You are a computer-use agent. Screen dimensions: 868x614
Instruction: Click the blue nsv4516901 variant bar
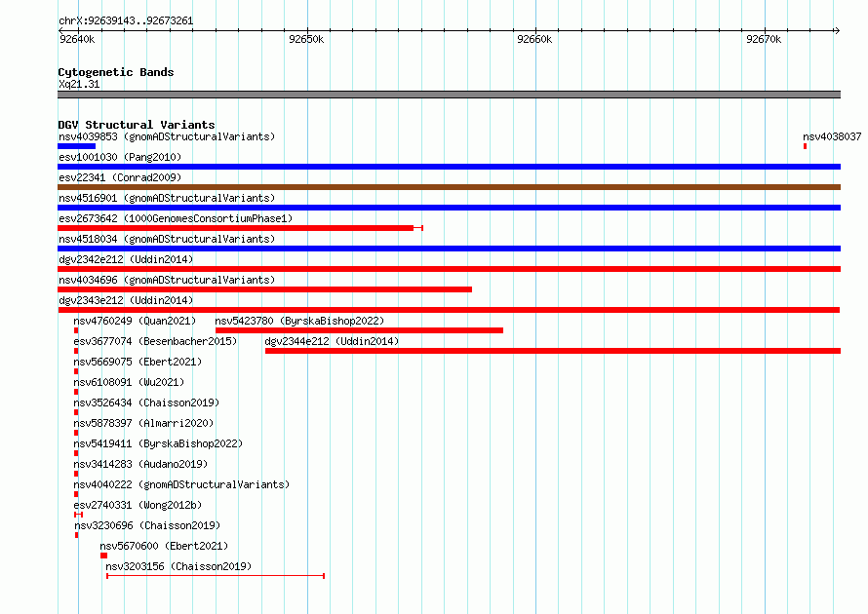click(x=449, y=208)
